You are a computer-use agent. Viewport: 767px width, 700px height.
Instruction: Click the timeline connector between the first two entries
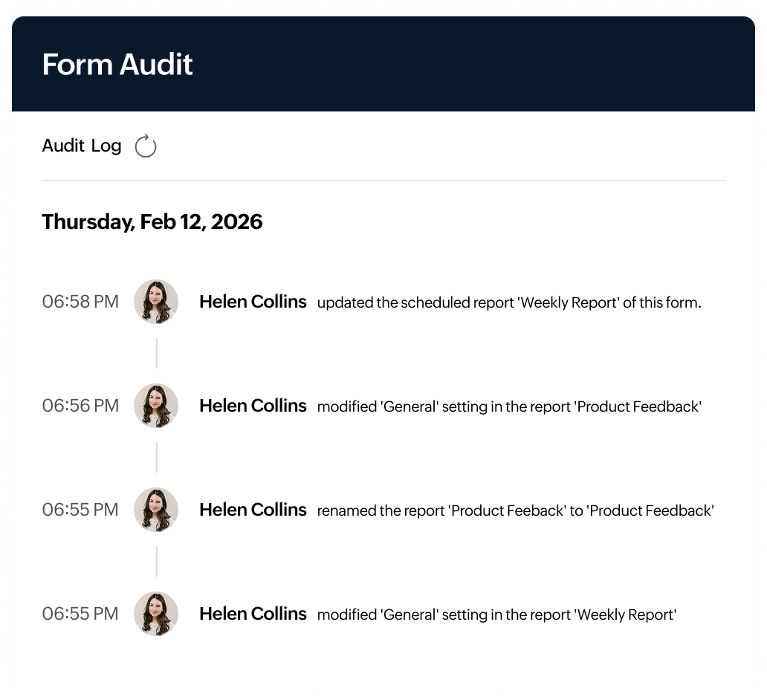click(156, 354)
